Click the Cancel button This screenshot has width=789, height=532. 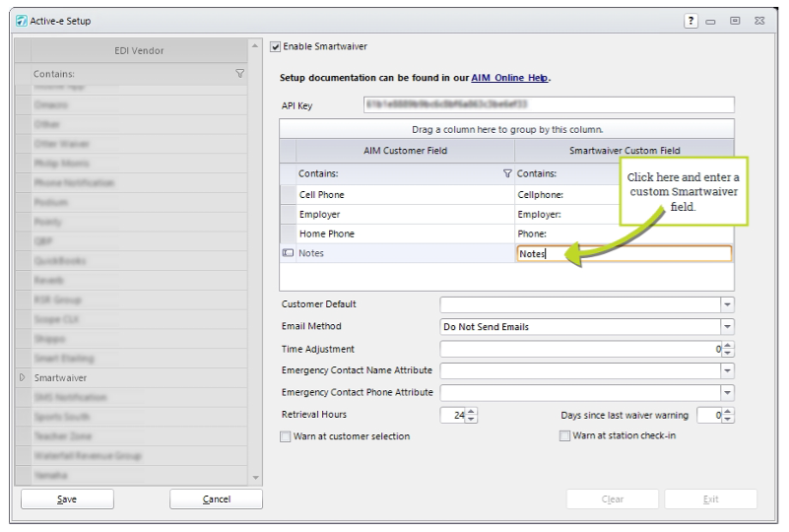[217, 499]
